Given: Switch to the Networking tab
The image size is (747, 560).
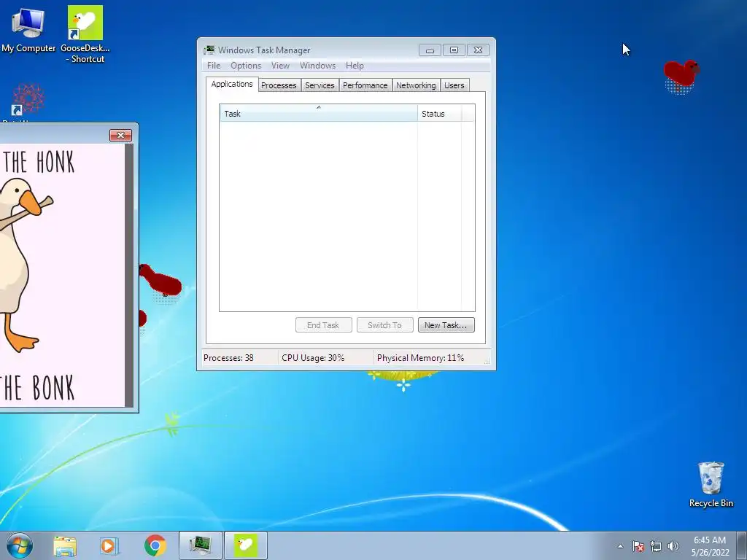Looking at the screenshot, I should tap(416, 85).
